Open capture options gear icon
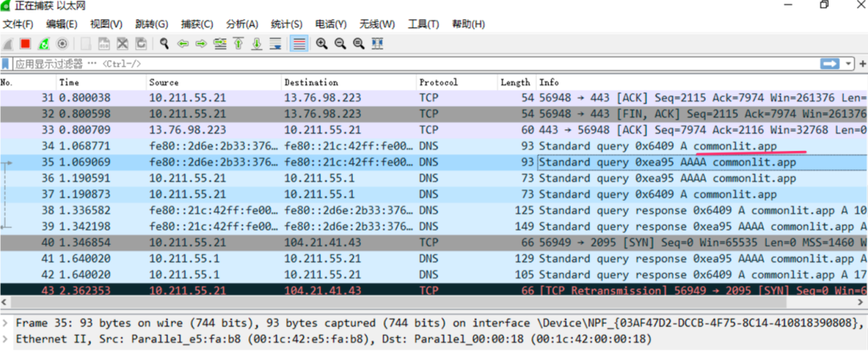Viewport: 868px width, 354px height. [x=62, y=43]
